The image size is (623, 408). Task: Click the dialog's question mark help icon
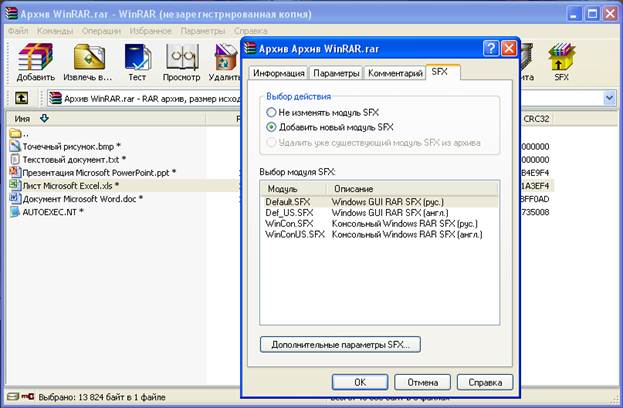491,48
